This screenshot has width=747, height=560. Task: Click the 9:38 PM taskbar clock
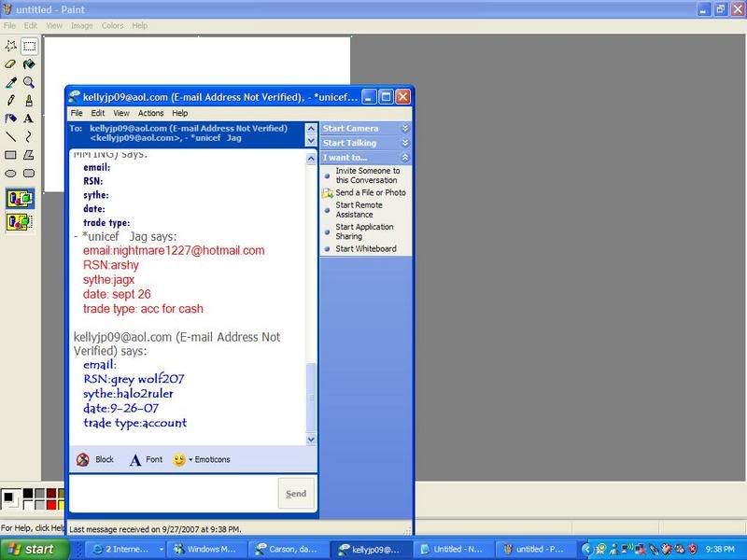[719, 549]
